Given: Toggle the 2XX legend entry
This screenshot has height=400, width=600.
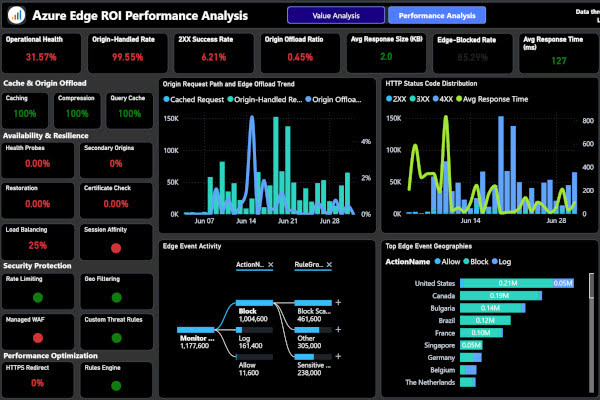Looking at the screenshot, I should coord(396,99).
